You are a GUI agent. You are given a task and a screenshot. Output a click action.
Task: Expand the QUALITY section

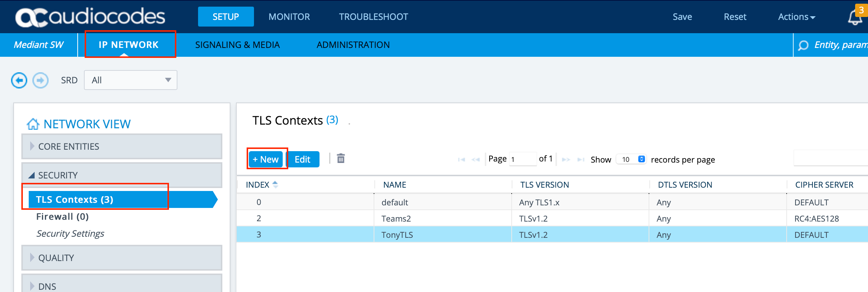click(122, 258)
